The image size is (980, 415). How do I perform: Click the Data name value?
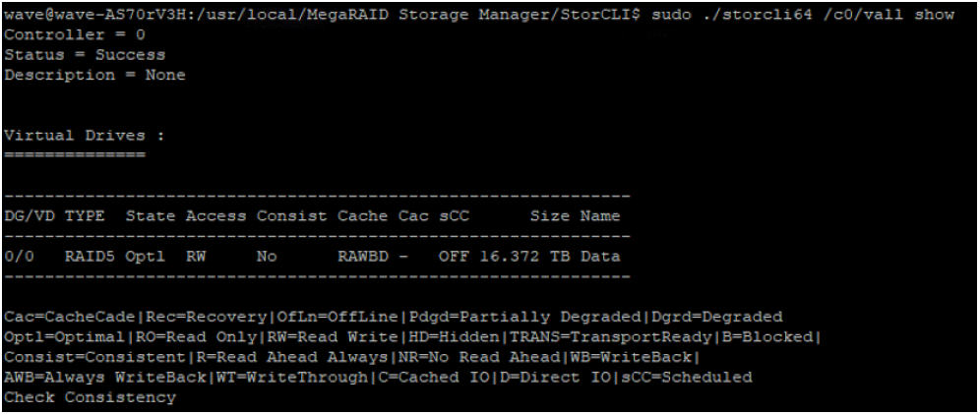pos(600,257)
